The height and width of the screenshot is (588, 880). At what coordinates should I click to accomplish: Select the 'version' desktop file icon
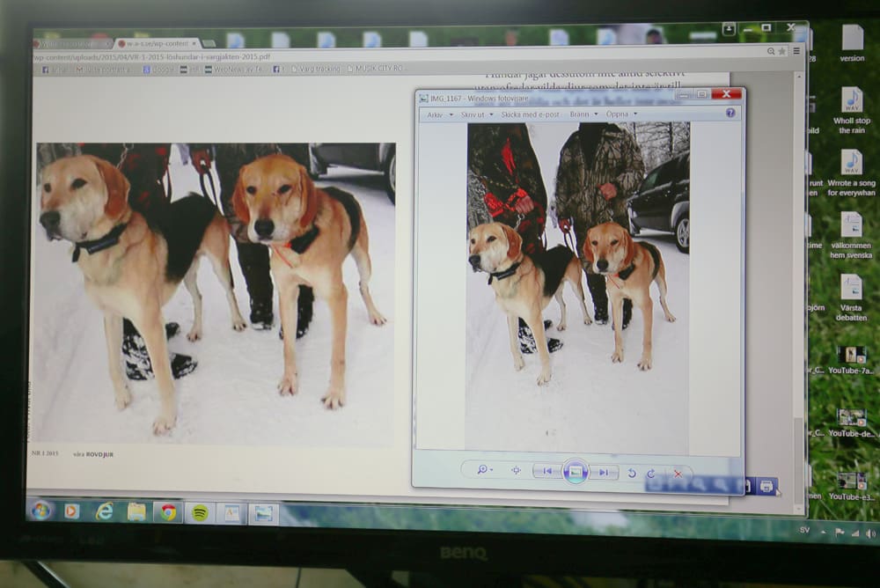[852, 44]
